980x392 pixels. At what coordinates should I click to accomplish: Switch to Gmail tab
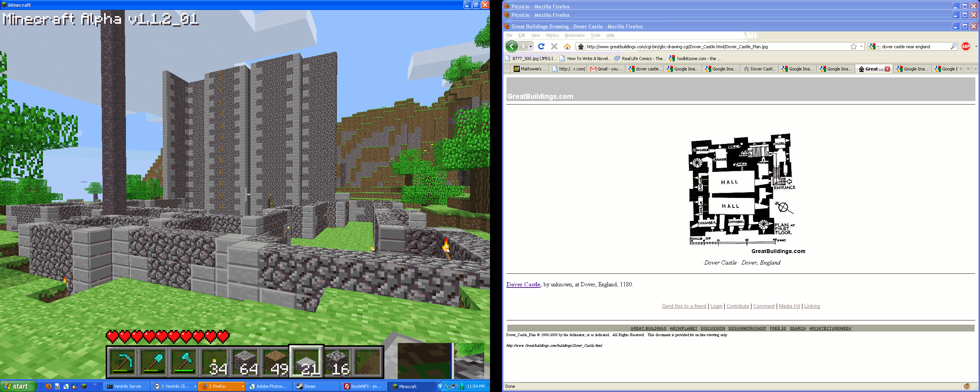[x=606, y=69]
